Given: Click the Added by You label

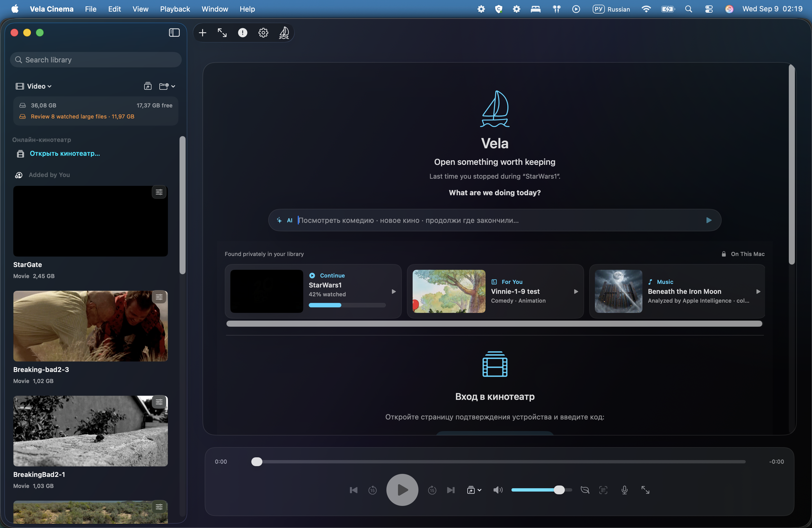Looking at the screenshot, I should tap(49, 175).
